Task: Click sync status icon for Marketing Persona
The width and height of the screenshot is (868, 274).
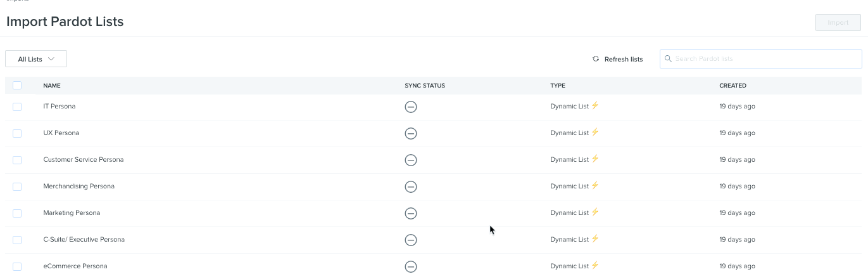Action: [411, 213]
